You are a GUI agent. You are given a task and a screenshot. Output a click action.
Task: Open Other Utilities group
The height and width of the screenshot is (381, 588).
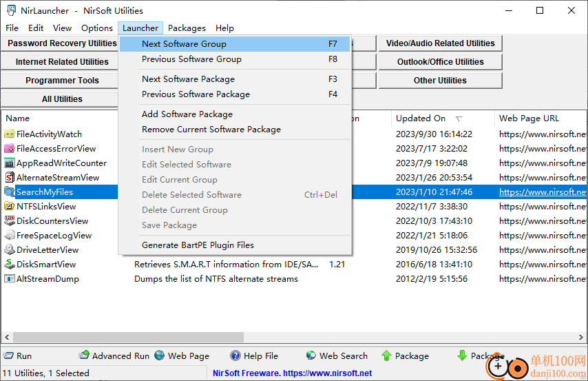point(440,81)
